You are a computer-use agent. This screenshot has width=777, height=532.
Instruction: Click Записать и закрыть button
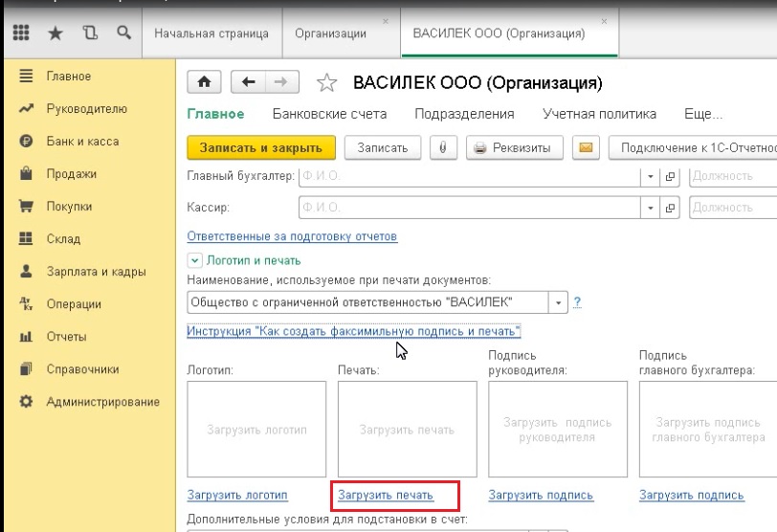pyautogui.click(x=261, y=147)
